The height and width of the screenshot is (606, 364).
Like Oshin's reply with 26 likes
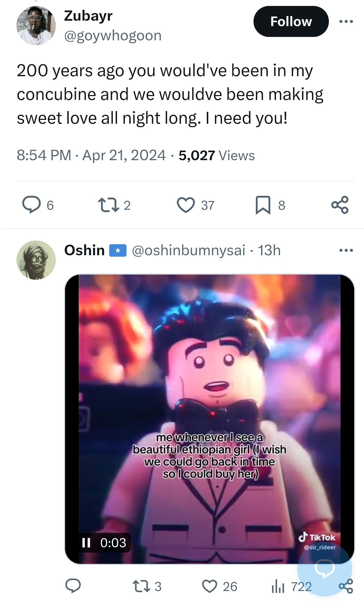click(x=210, y=586)
